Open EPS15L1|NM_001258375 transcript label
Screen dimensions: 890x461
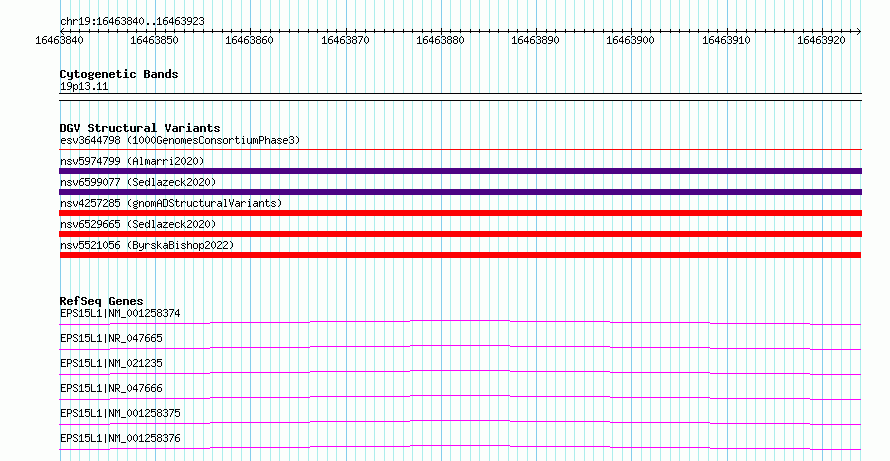120,413
